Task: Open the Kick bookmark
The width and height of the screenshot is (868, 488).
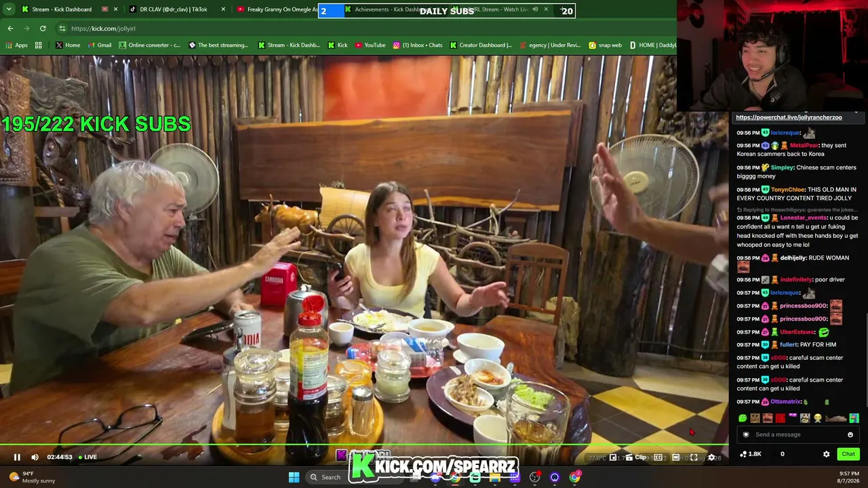Action: tap(338, 45)
